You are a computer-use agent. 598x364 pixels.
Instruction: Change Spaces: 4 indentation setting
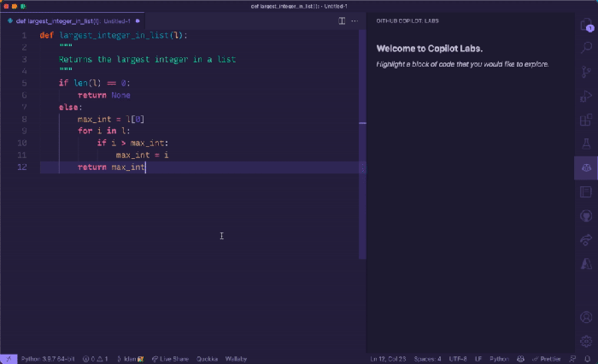427,359
